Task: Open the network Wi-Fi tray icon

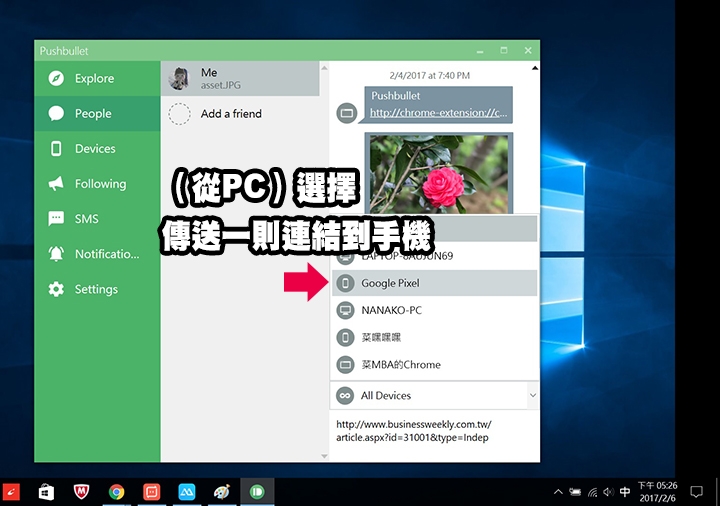Action: tap(593, 493)
